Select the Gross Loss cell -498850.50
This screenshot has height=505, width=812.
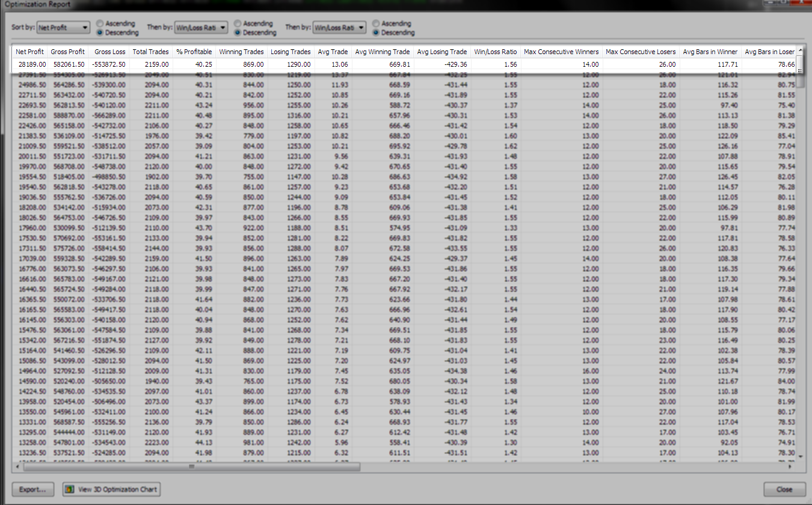coord(109,177)
